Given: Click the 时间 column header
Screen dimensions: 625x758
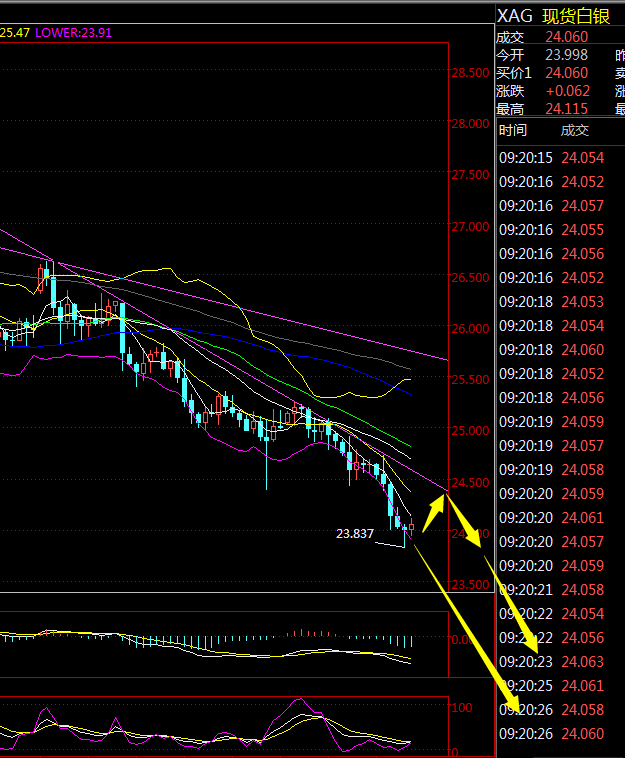Looking at the screenshot, I should pos(513,130).
